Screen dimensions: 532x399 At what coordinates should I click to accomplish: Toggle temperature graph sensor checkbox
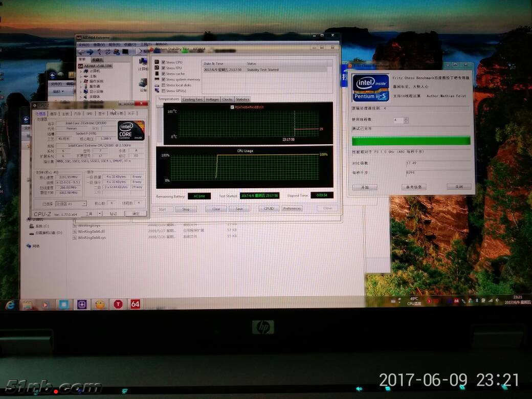click(x=232, y=107)
